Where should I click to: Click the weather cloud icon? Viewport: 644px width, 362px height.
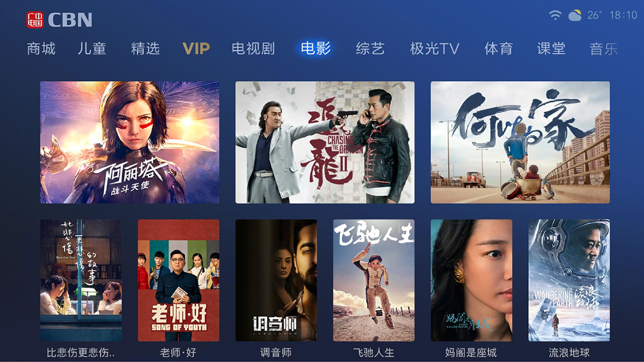pos(575,15)
